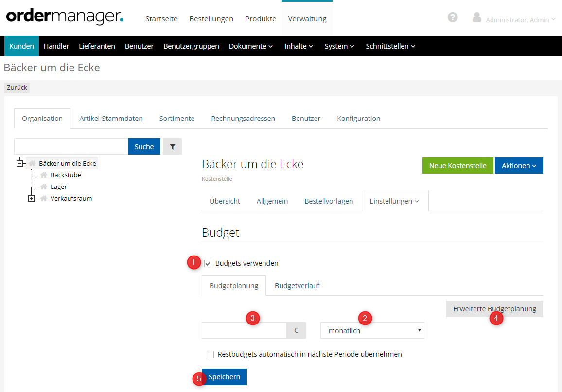Uncheck the Budgets verwenden checkbox
The height and width of the screenshot is (392, 562).
pos(208,264)
